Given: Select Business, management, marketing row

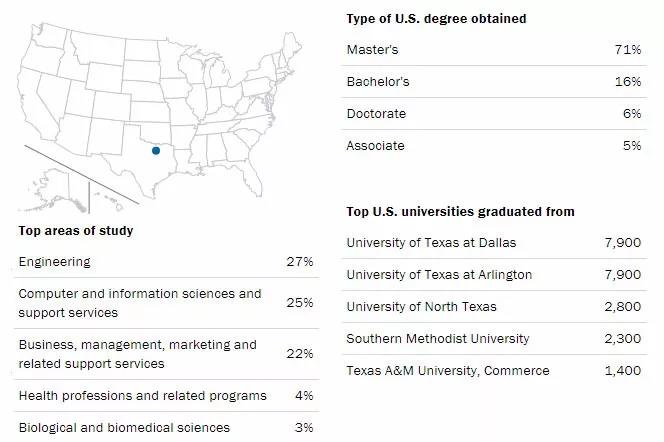Looking at the screenshot, I should (138, 353).
